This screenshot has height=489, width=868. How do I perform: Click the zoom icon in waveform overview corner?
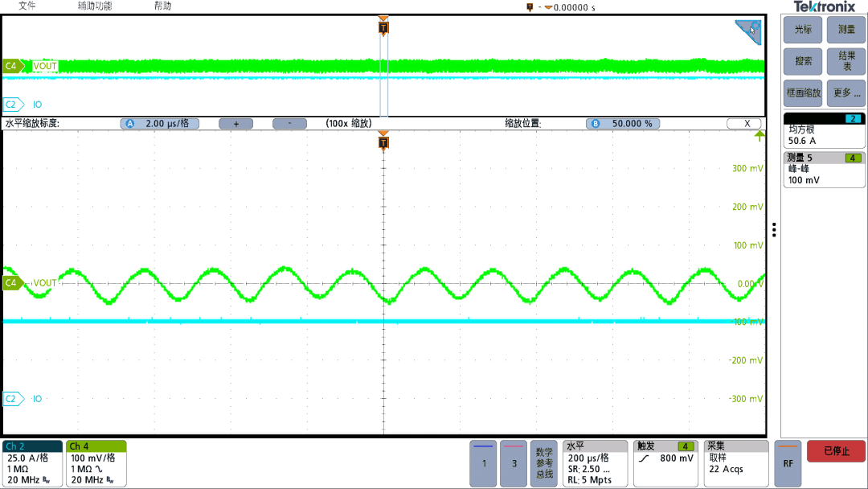[x=748, y=32]
